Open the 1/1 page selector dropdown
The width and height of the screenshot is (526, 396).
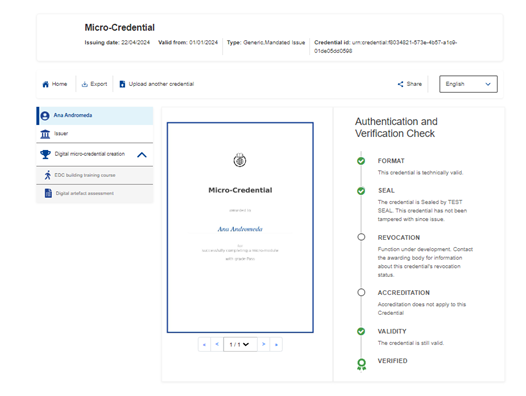tap(240, 344)
